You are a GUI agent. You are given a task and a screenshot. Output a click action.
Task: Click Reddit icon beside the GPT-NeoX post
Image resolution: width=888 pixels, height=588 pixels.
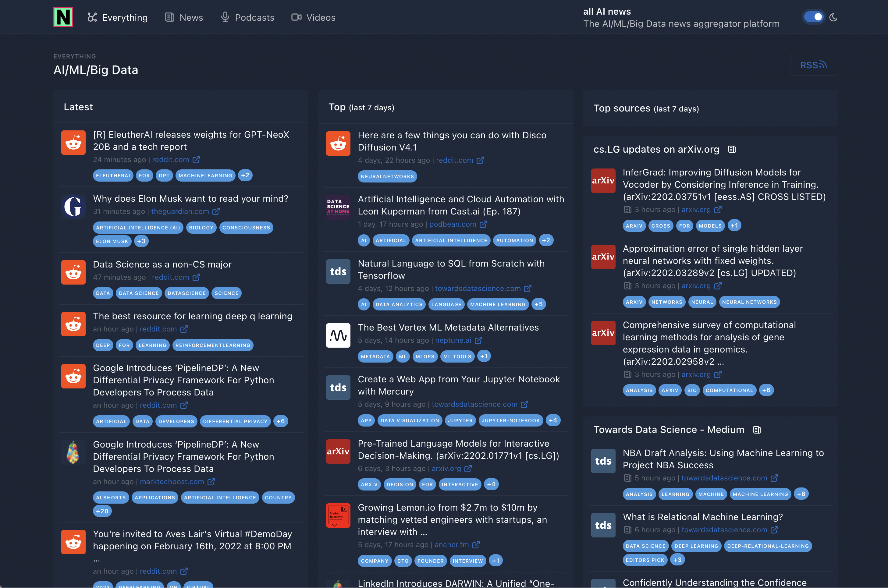[73, 143]
